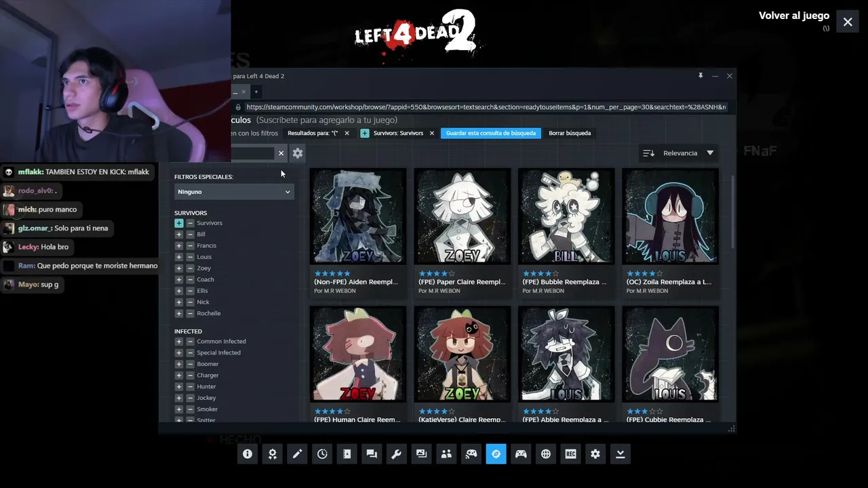Remove the 'Resultados para' search filter

(347, 133)
